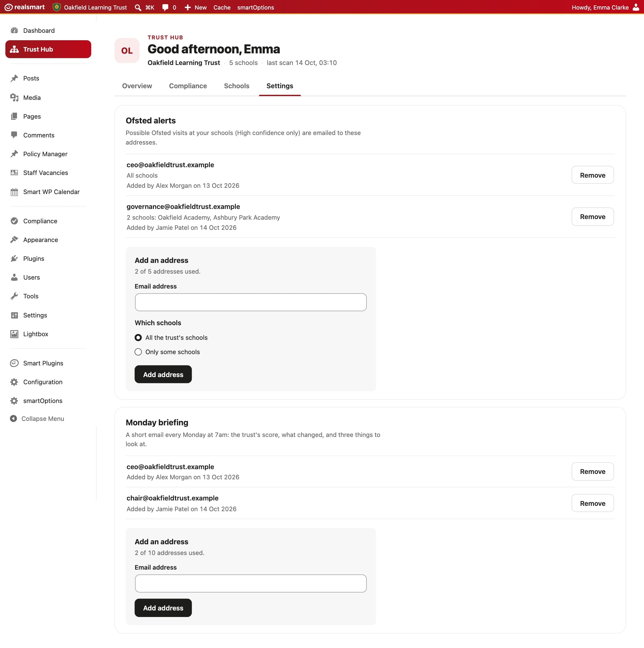Click the Smart WP Calendar icon
644x648 pixels.
tap(14, 192)
